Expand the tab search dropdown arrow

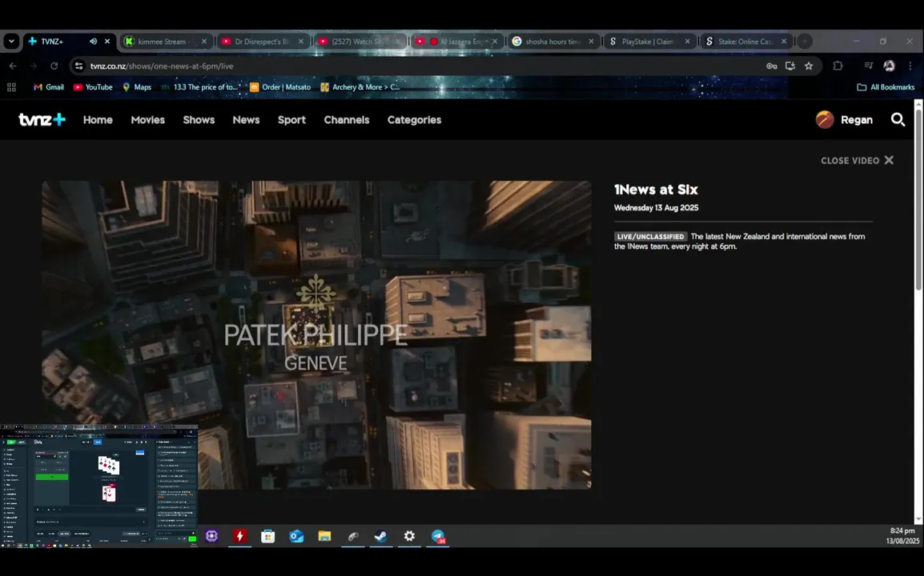click(x=11, y=42)
